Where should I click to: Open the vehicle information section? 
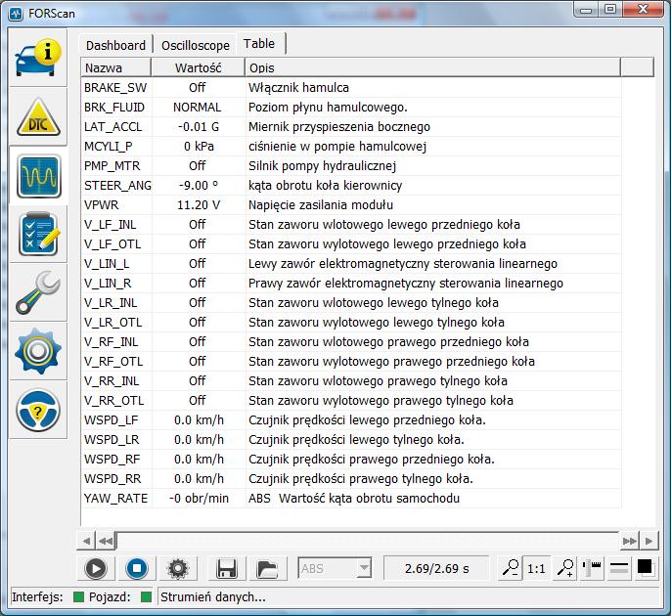pyautogui.click(x=39, y=59)
